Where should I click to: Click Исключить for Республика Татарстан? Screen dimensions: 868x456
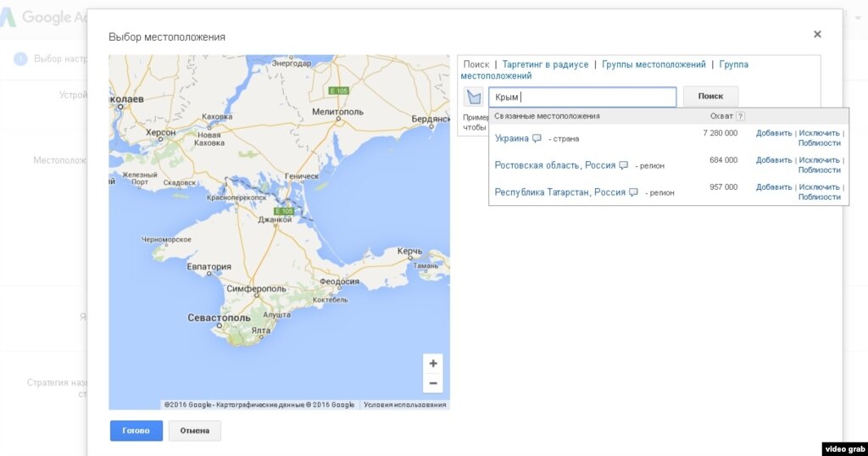click(819, 187)
